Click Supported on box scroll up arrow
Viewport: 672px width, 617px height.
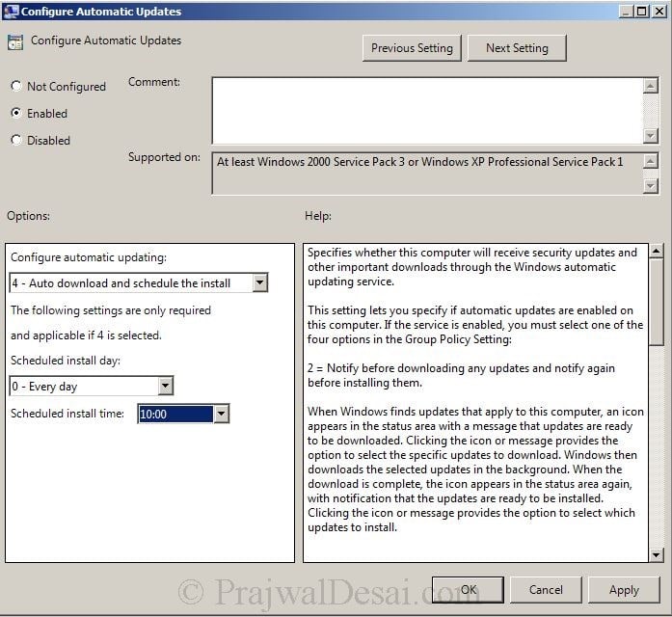point(651,161)
